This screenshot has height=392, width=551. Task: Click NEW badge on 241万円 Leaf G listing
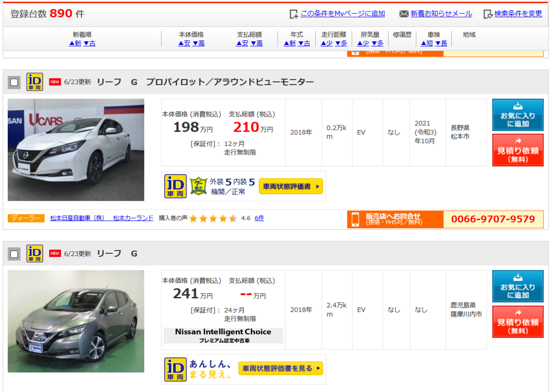click(55, 253)
